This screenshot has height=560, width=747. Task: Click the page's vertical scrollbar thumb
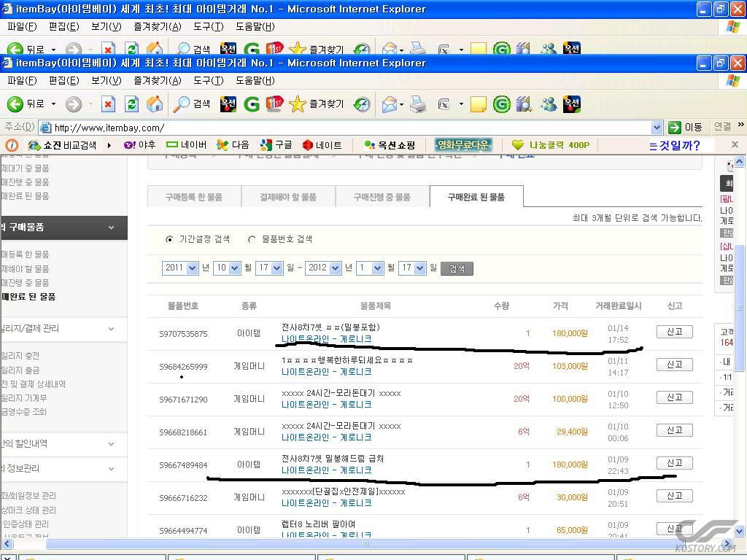(739, 307)
